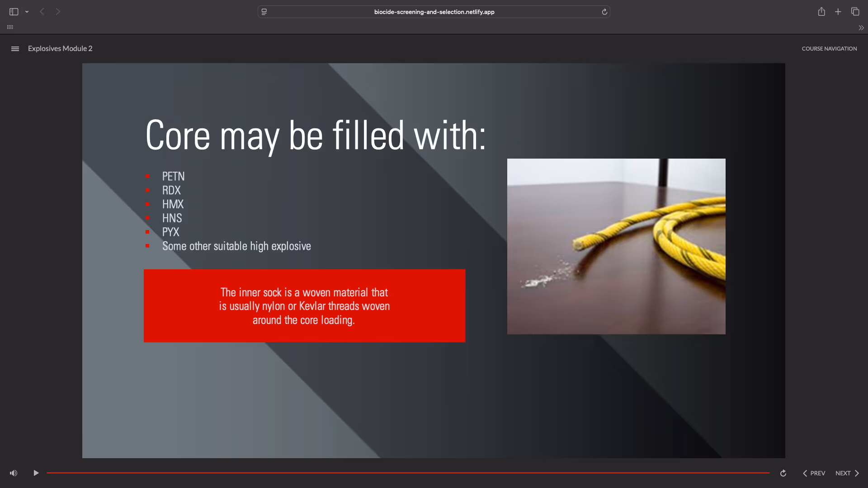Open the hamburger sidebar menu
The image size is (868, 488).
click(15, 49)
